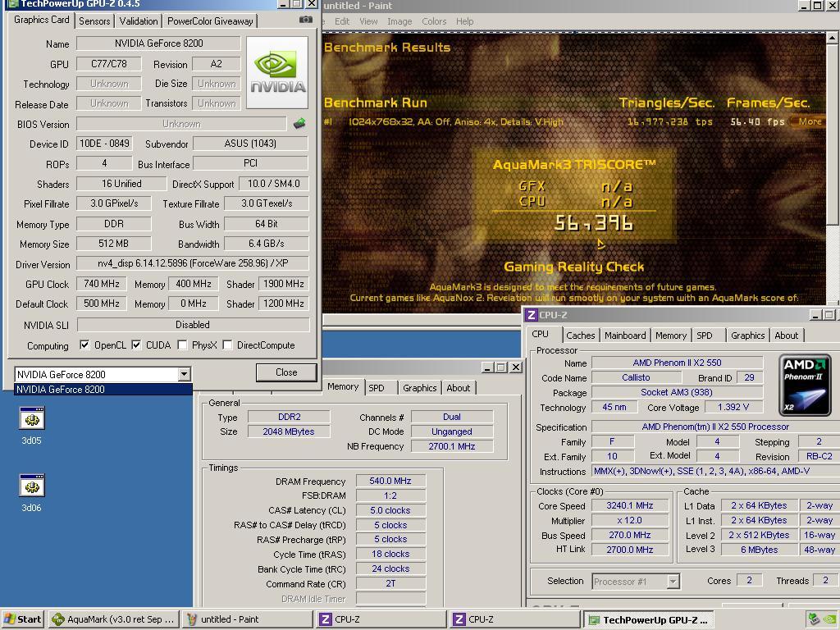840x630 pixels.
Task: Click the Command Rate 2T value
Action: tap(390, 583)
